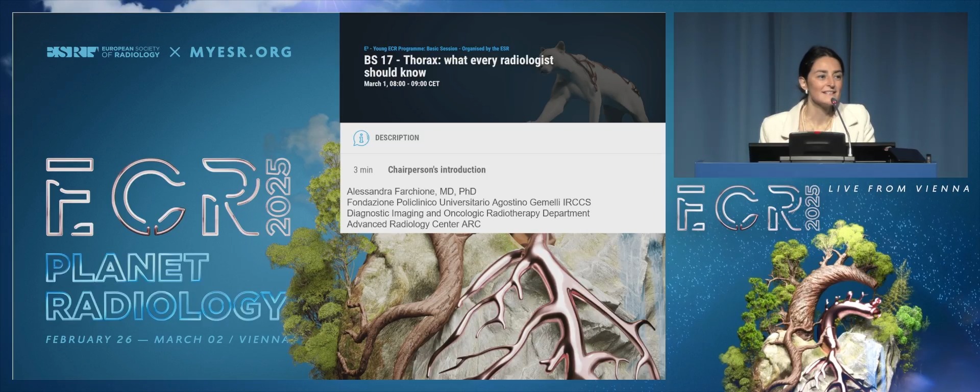Click the ESR European Society of Radiology logo
Image resolution: width=980 pixels, height=392 pixels.
[x=103, y=52]
